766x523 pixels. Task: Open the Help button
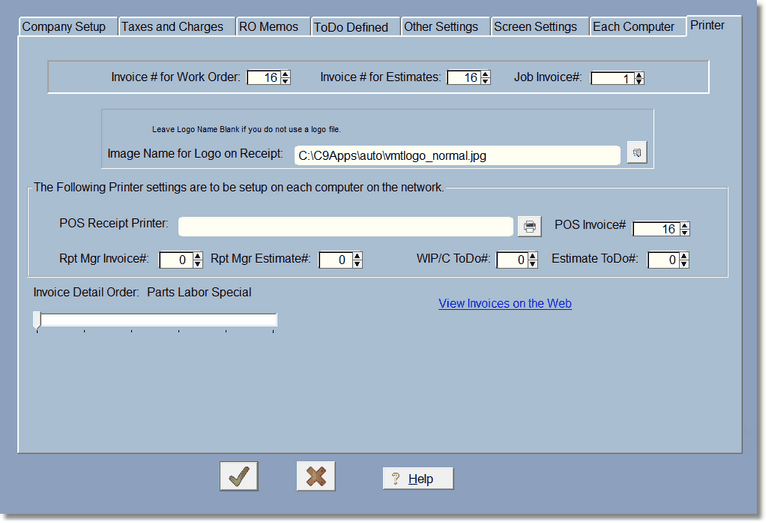coord(418,479)
